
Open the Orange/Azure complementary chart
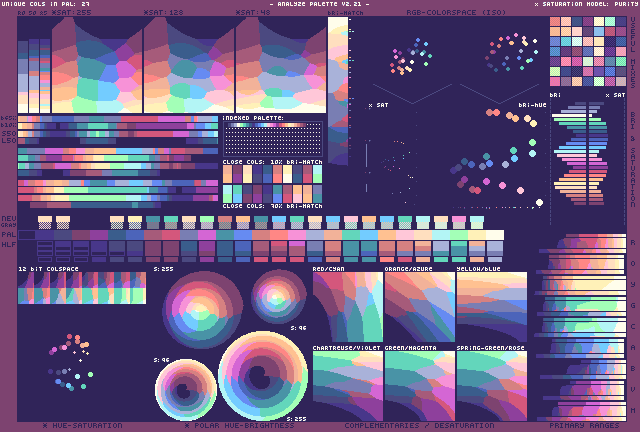click(x=420, y=307)
